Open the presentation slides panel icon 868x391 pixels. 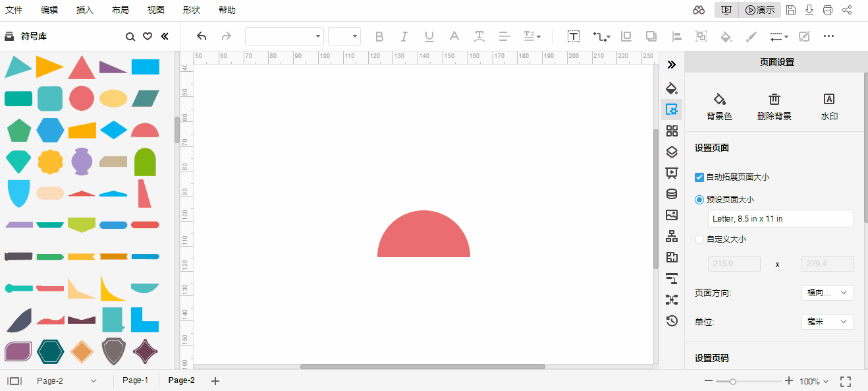(x=672, y=173)
